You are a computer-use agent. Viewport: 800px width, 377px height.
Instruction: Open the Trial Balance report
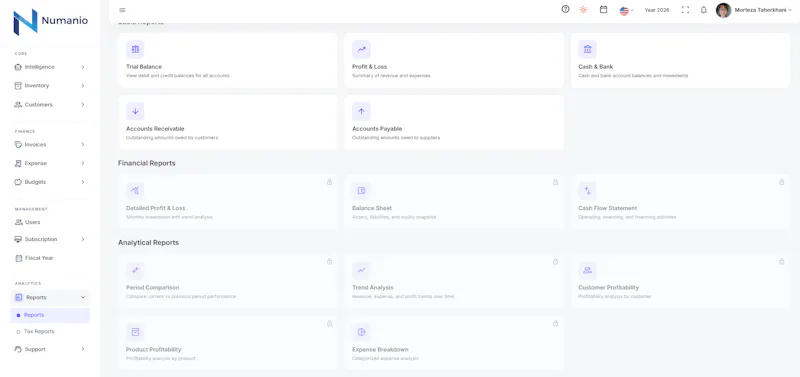click(228, 60)
